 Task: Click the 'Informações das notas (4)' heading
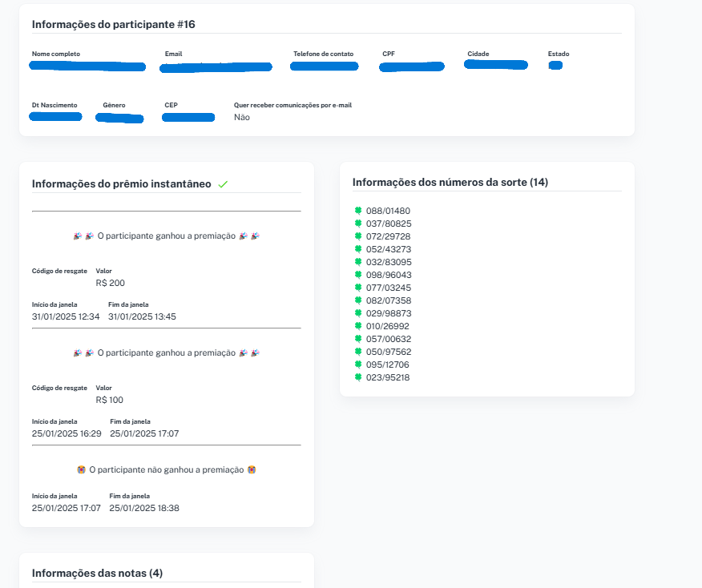(x=97, y=573)
